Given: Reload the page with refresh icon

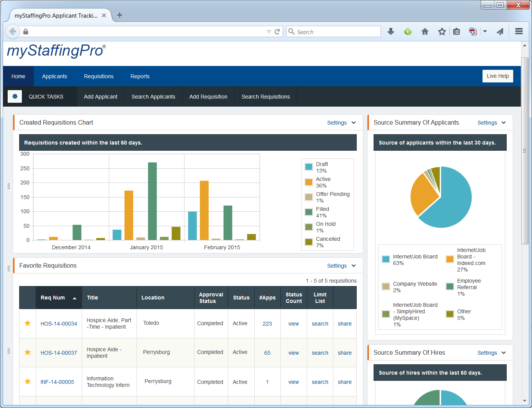Looking at the screenshot, I should pos(277,31).
